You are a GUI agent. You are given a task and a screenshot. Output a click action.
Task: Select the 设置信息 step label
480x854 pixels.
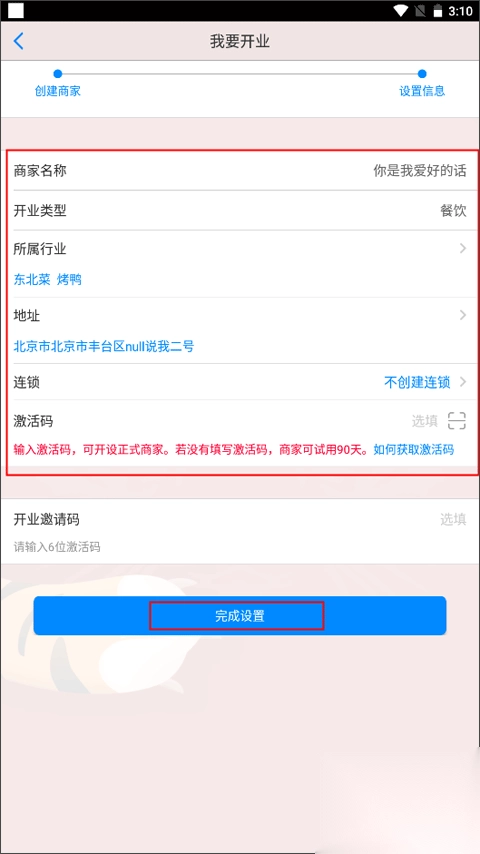tap(422, 91)
